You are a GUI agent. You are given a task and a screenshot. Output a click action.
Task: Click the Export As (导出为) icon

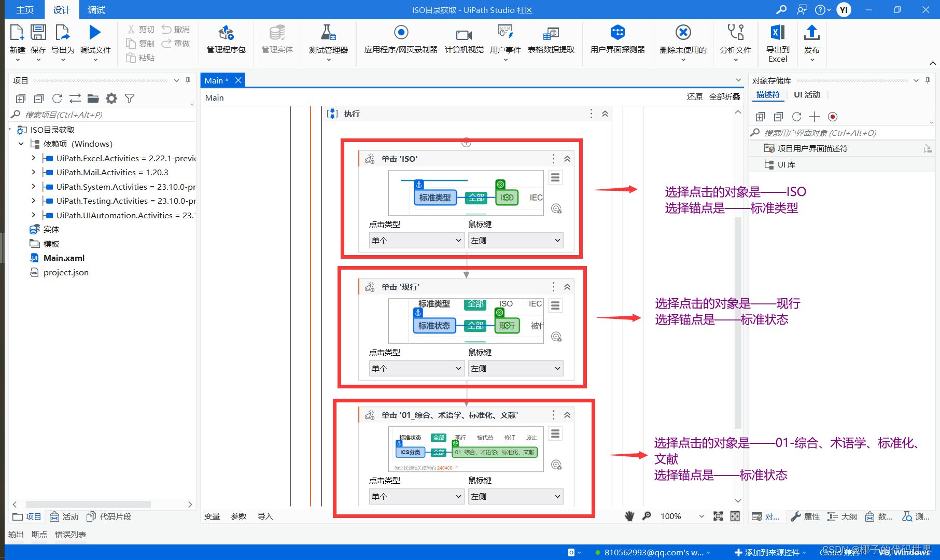(63, 33)
